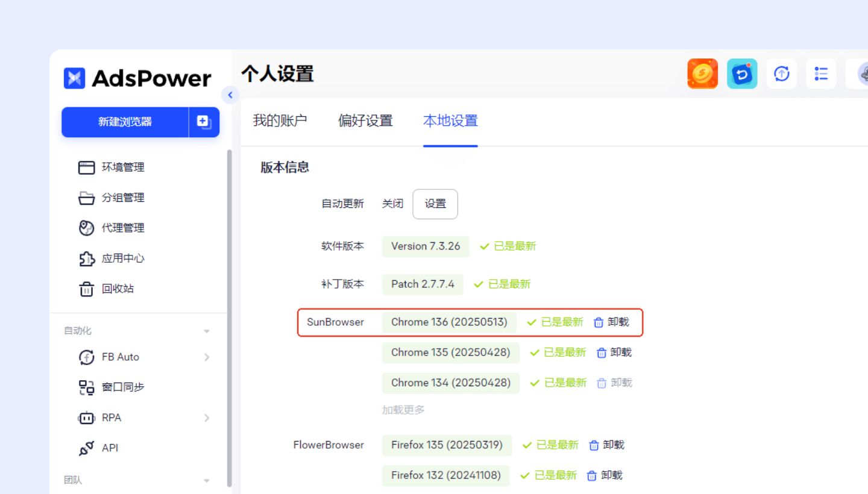868x494 pixels.
Task: Click the trash icon for Firefox 135
Action: (594, 445)
